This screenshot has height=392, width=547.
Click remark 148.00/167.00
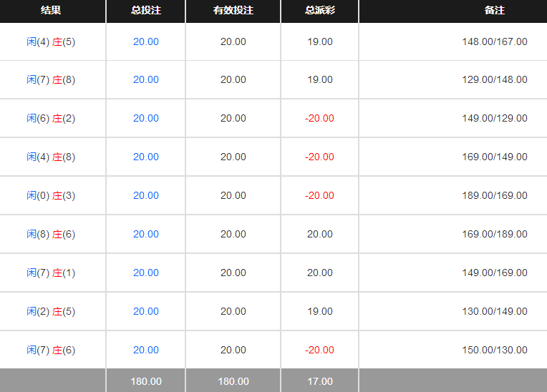pos(495,41)
